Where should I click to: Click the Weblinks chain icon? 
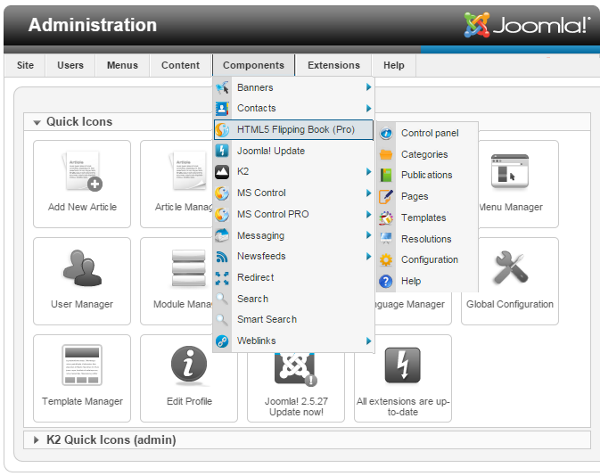(x=222, y=341)
